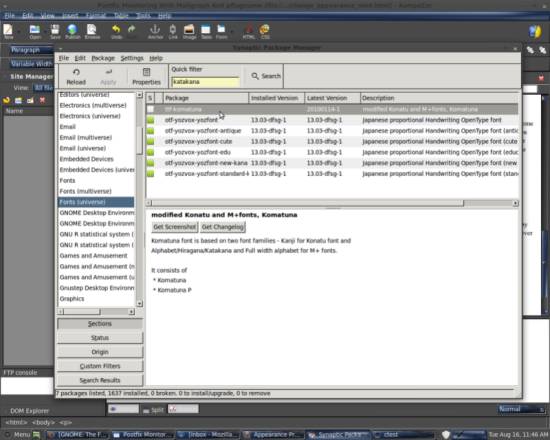The image size is (550, 440).
Task: Open Kompozer Format menu
Action: pyautogui.click(x=96, y=15)
